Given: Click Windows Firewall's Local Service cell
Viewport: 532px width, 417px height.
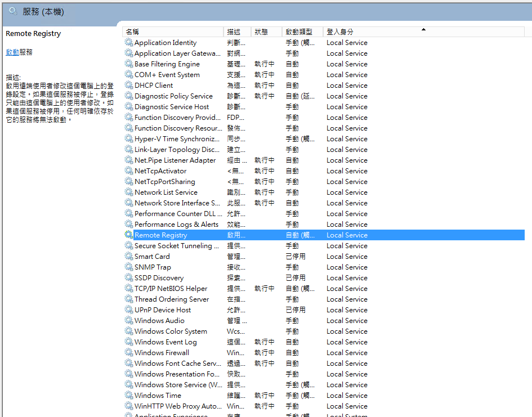Looking at the screenshot, I should 347,353.
